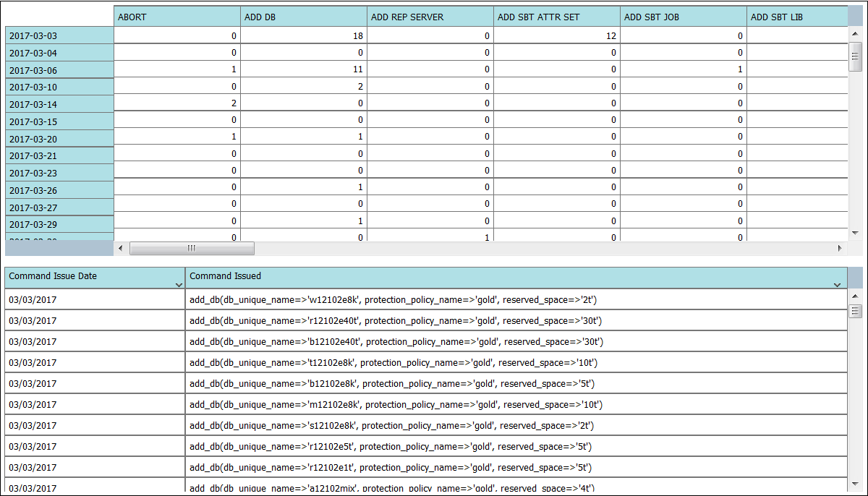Click the ADD DB cell showing 2 for 2017-03-10
Screen dimensions: 868x496
(304, 86)
